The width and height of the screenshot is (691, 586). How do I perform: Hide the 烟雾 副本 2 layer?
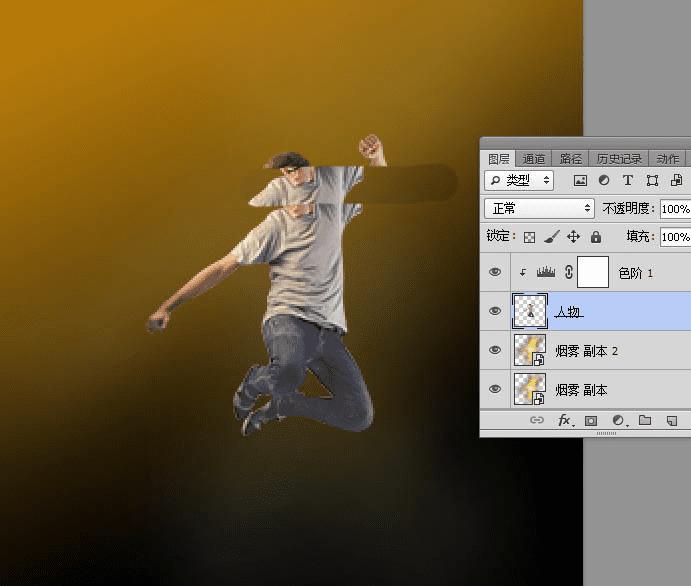click(x=495, y=350)
